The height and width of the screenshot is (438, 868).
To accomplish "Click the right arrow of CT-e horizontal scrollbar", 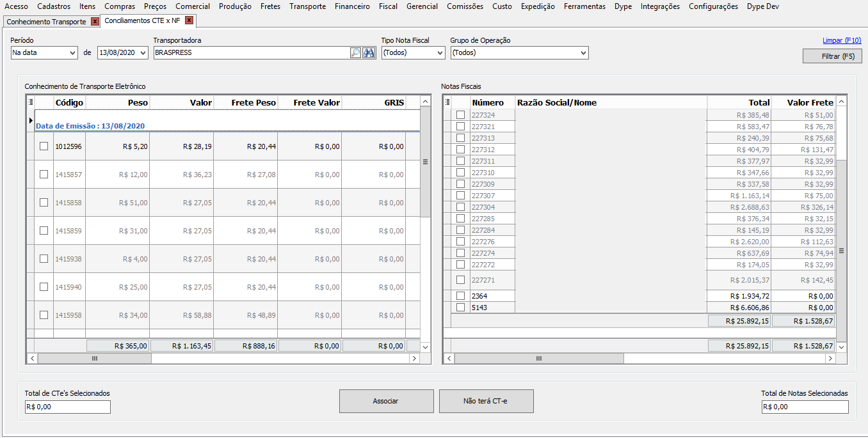I will [x=414, y=359].
